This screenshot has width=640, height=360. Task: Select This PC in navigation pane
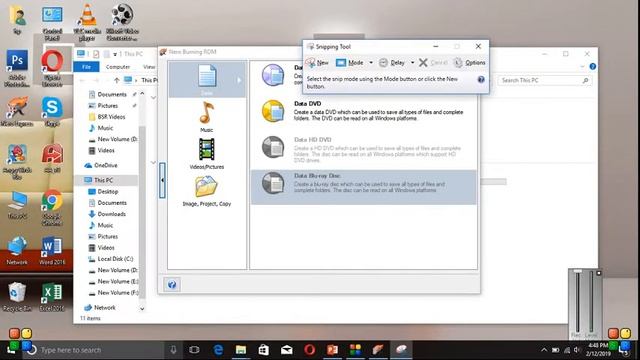103,180
